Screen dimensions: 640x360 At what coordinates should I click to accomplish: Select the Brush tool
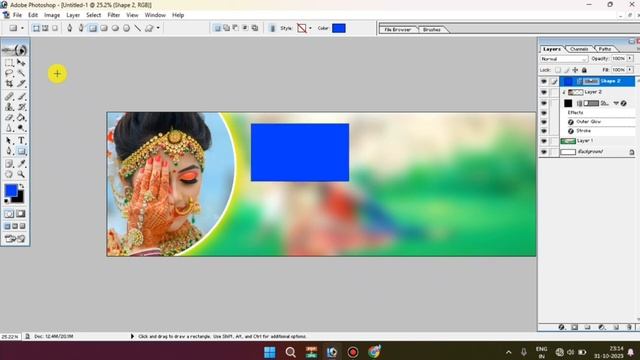pos(21,97)
